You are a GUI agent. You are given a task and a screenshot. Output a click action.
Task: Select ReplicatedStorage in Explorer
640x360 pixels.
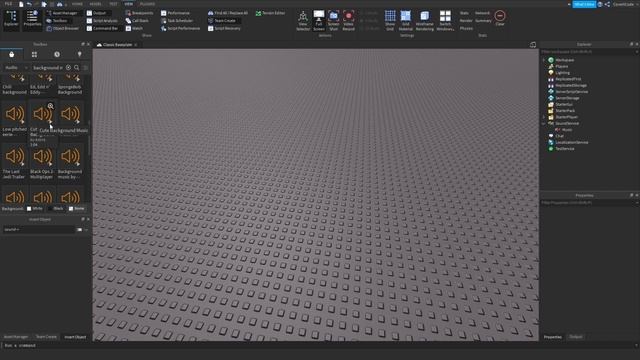[x=571, y=85]
